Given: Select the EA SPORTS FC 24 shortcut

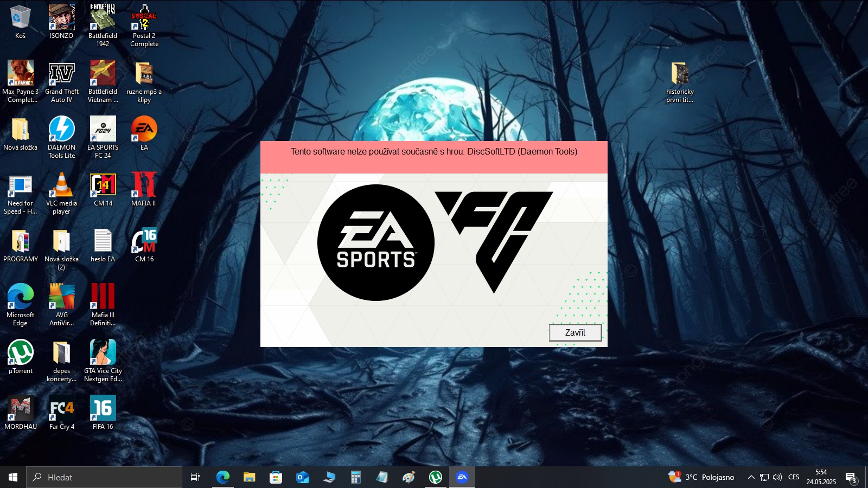Looking at the screenshot, I should 103,138.
